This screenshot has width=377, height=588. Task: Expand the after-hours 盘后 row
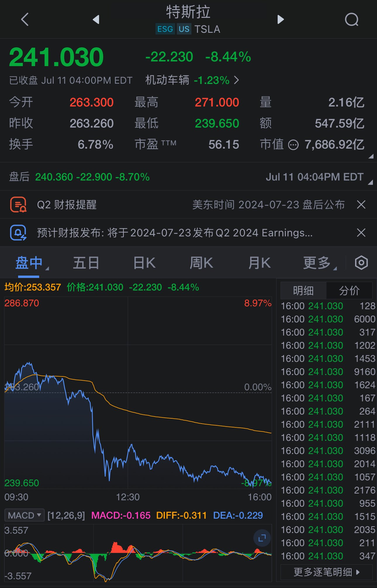188,177
